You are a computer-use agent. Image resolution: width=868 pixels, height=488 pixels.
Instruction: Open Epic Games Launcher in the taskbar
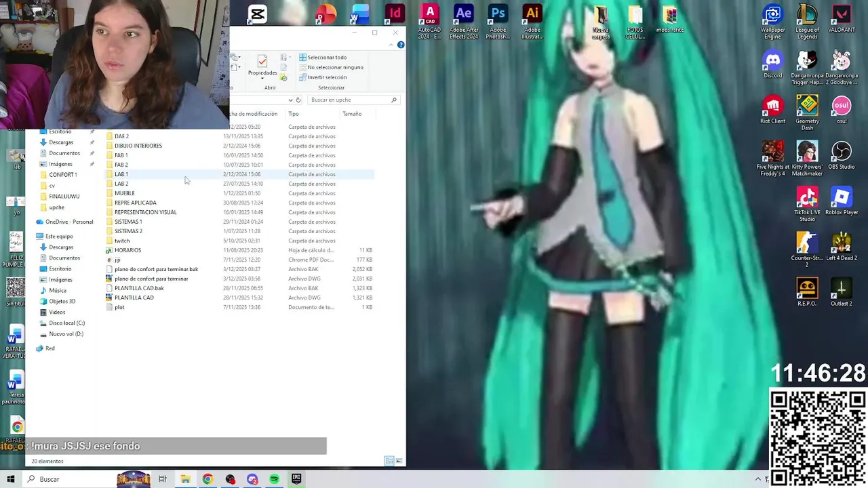(x=296, y=479)
